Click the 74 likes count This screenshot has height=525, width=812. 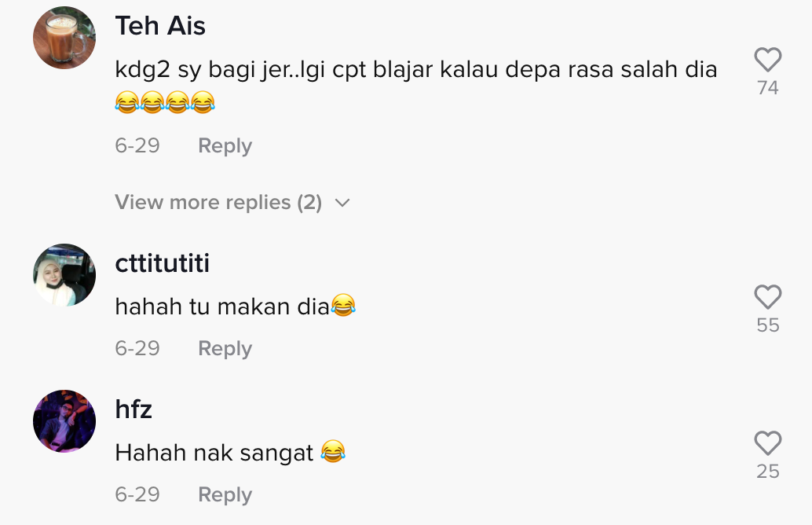tap(767, 88)
